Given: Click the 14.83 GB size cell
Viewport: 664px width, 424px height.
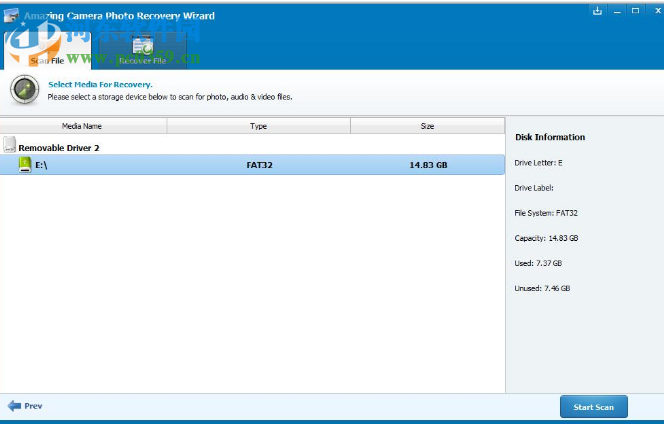Looking at the screenshot, I should [428, 165].
